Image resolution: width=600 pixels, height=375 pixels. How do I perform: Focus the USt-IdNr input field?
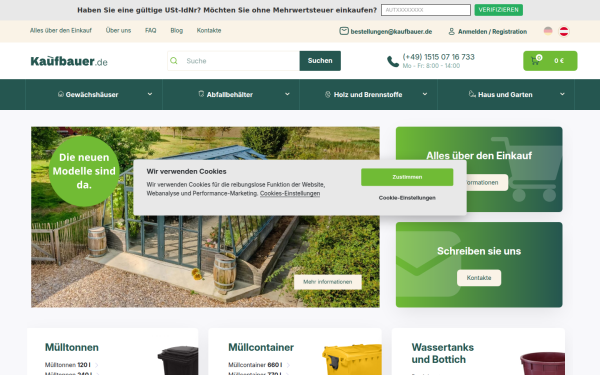pyautogui.click(x=426, y=10)
